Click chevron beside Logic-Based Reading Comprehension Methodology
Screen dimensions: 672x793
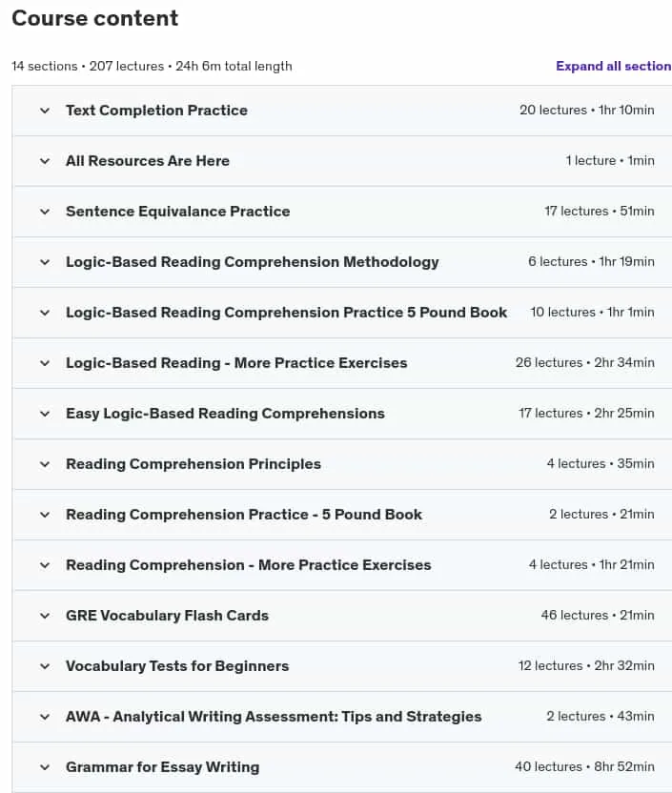click(45, 262)
